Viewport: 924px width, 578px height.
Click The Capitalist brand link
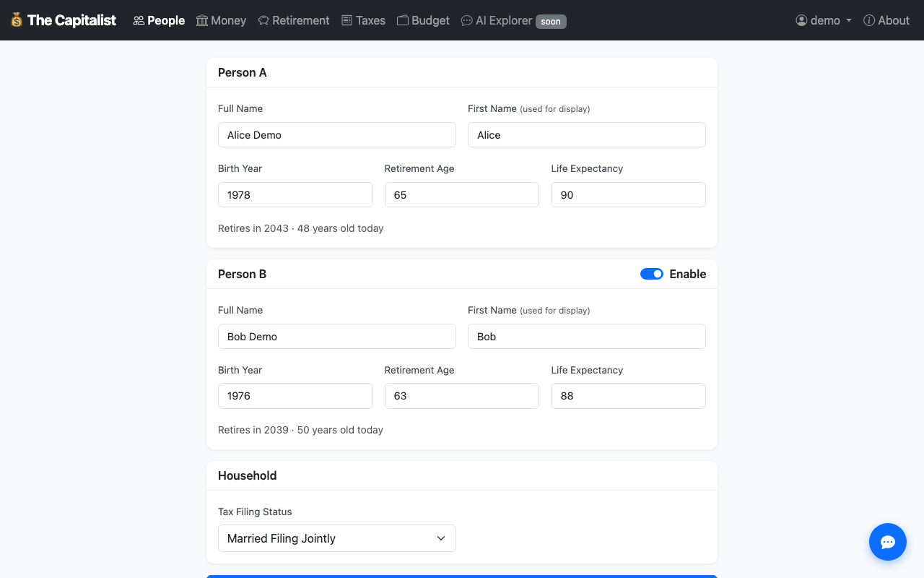pyautogui.click(x=71, y=20)
